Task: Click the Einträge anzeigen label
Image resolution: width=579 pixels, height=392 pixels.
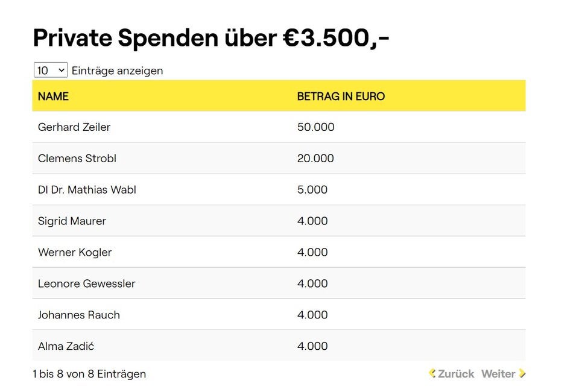Action: tap(118, 71)
